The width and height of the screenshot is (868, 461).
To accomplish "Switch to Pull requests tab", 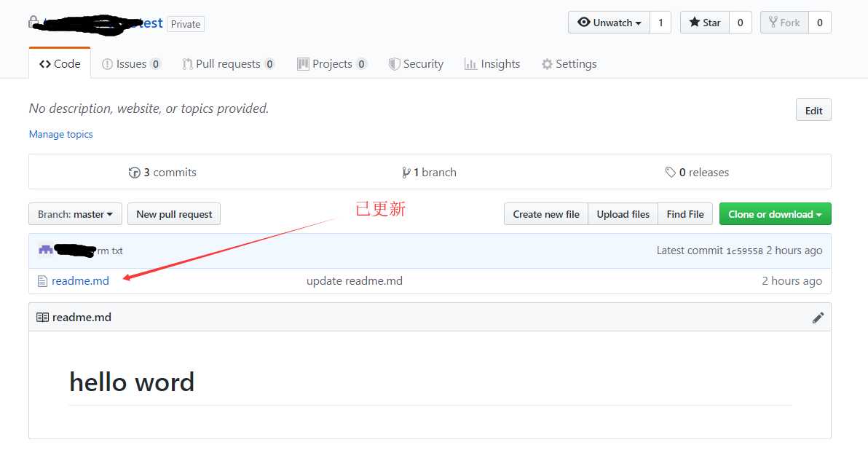I will tap(228, 63).
